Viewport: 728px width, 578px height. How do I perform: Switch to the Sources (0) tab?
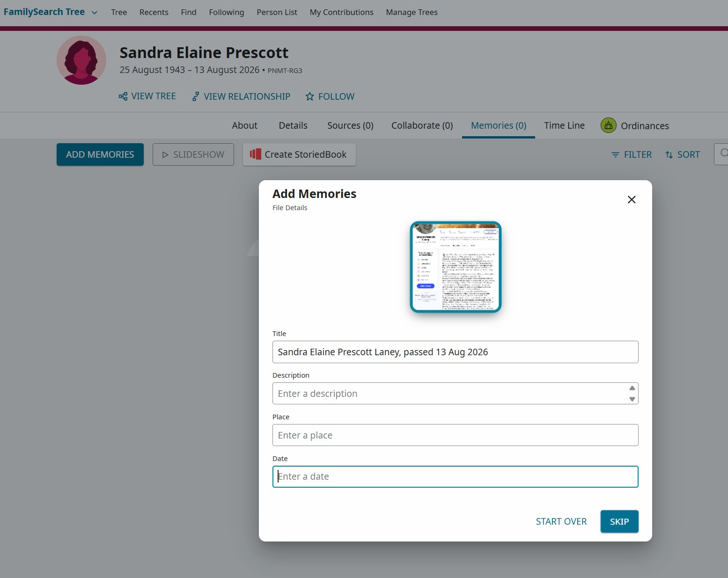pos(351,125)
